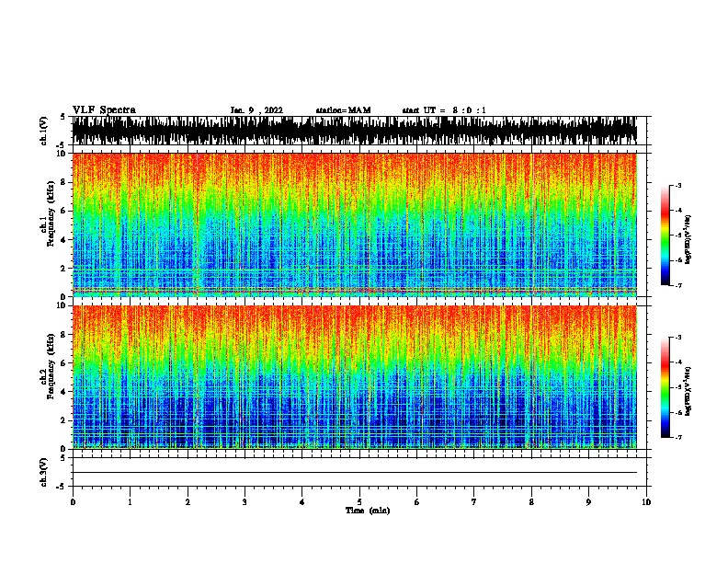Viewport: 728px width, 563px height.
Task: Click the "10" tick on the time axis
Action: tap(646, 502)
